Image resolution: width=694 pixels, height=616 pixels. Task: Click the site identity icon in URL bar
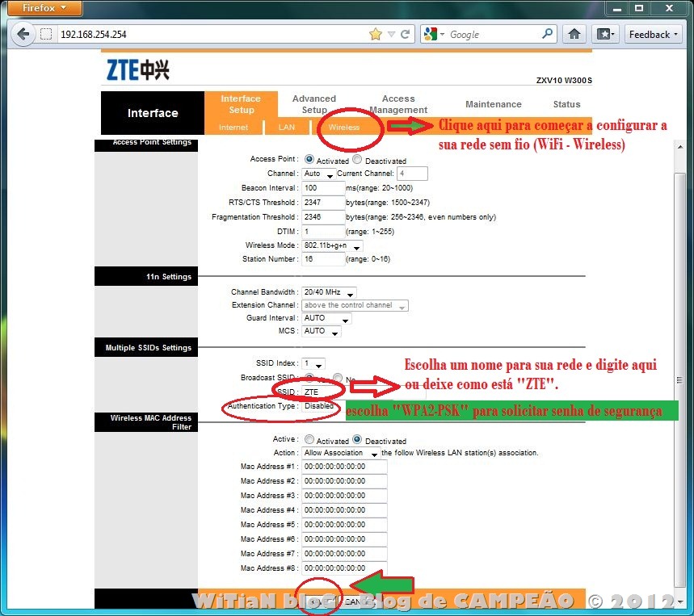(46, 34)
